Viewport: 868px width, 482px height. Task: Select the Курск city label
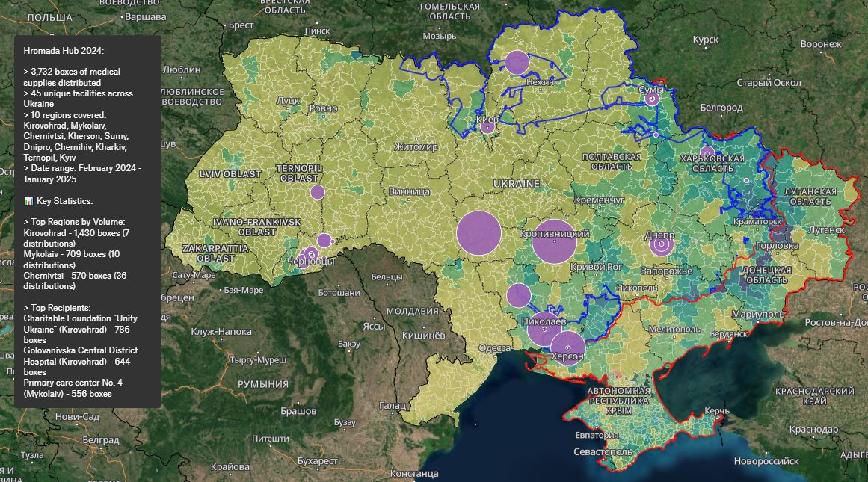pos(706,40)
